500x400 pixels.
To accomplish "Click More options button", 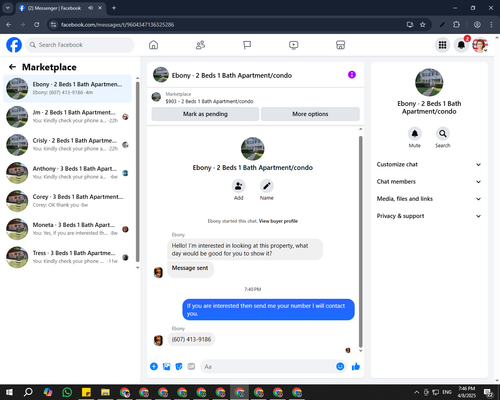I will pos(310,114).
